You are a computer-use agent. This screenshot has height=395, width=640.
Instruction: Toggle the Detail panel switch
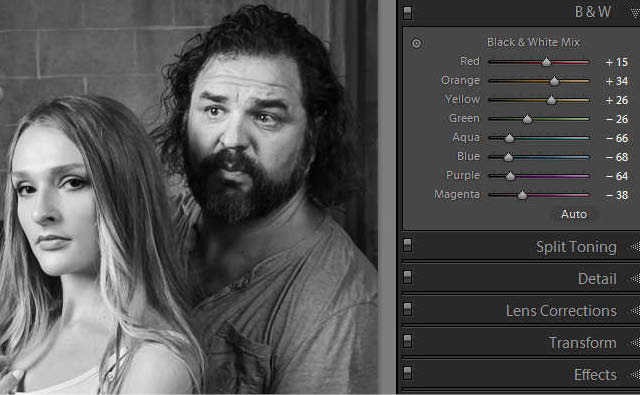(407, 277)
